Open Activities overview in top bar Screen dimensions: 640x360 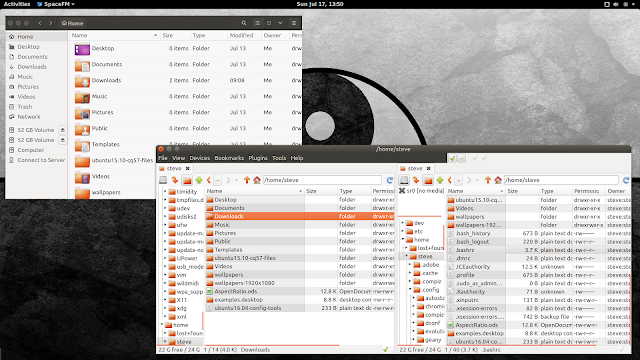point(17,4)
